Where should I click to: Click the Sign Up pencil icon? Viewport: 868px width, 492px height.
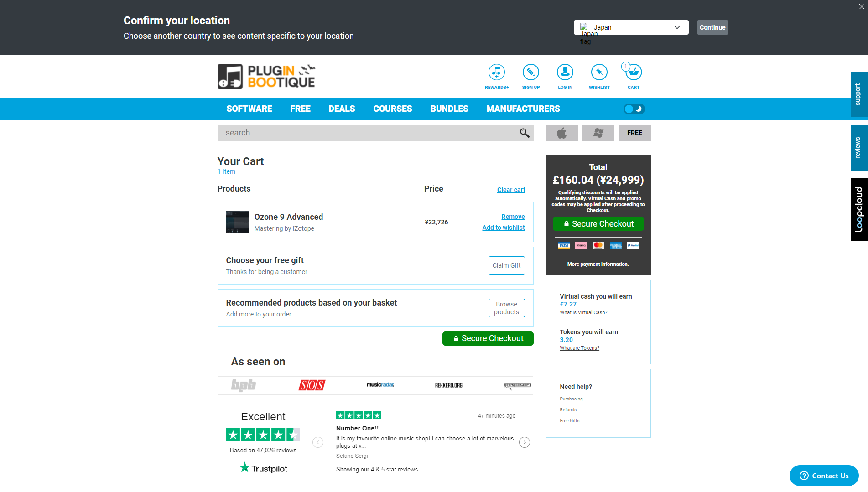pyautogui.click(x=530, y=73)
